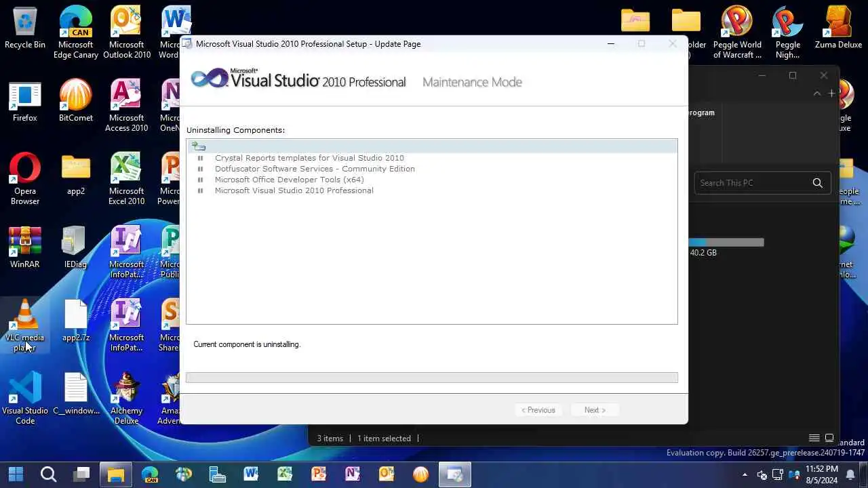Open the notification bell in the tray
This screenshot has width=868, height=488.
[x=850, y=474]
